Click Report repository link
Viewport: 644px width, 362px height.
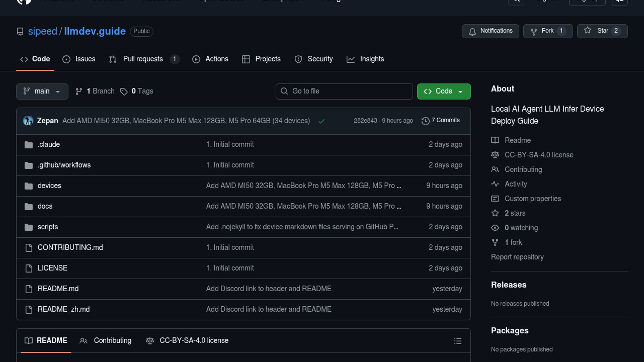[x=517, y=257]
